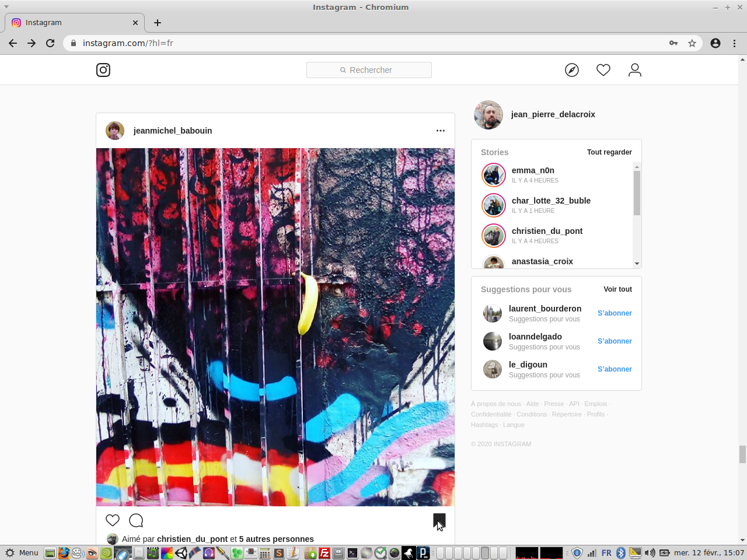This screenshot has width=747, height=560.
Task: Click Tout regarder in Stories
Action: [x=609, y=152]
